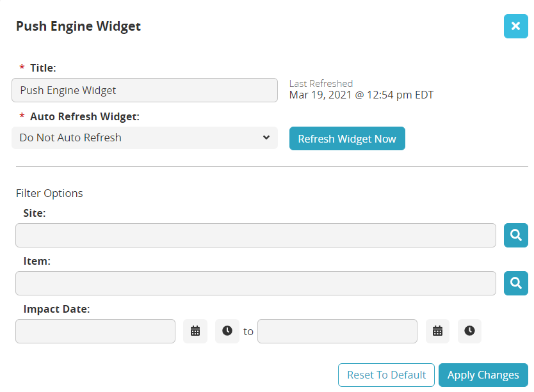Open calendar for Impact Date end
The height and width of the screenshot is (392, 534).
click(x=437, y=331)
